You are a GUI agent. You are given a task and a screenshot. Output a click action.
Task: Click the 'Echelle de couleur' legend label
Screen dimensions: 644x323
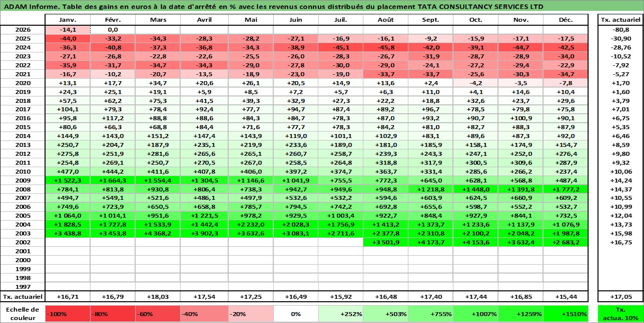(x=23, y=314)
